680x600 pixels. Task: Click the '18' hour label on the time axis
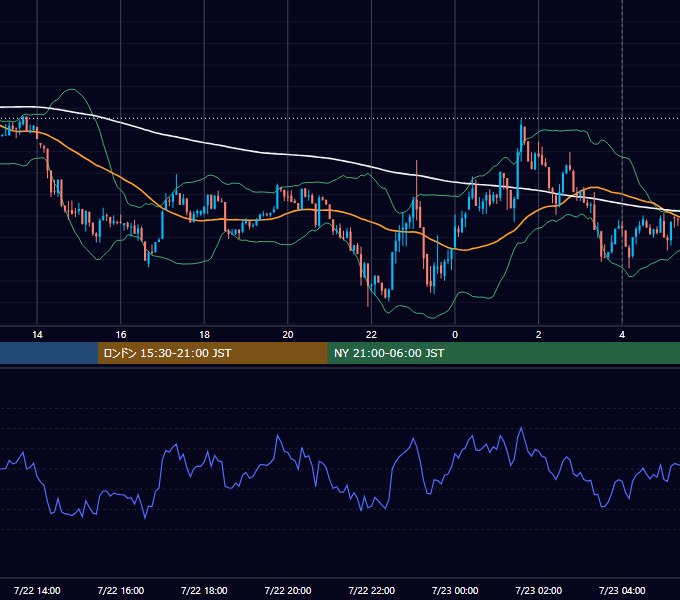coord(204,335)
